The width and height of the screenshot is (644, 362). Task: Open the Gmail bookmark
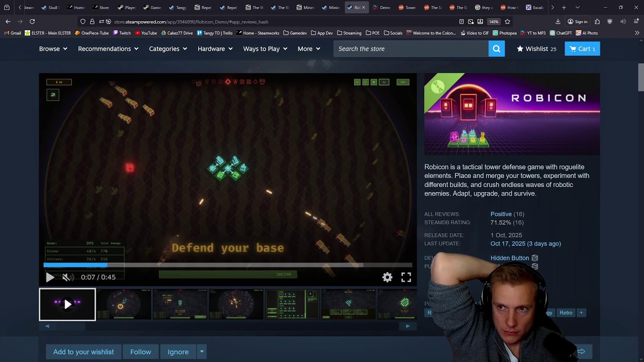tap(13, 33)
